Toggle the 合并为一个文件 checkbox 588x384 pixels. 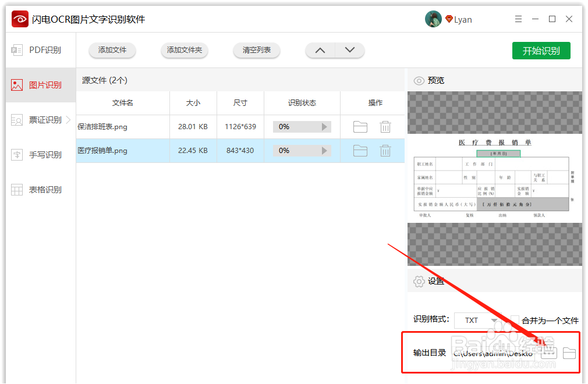tap(515, 321)
